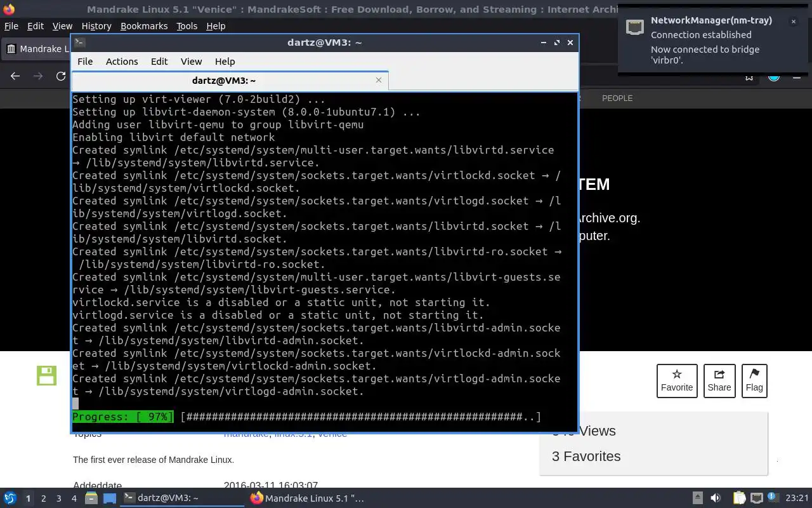812x508 pixels.
Task: Reload the page in Firefox
Action: [x=61, y=76]
